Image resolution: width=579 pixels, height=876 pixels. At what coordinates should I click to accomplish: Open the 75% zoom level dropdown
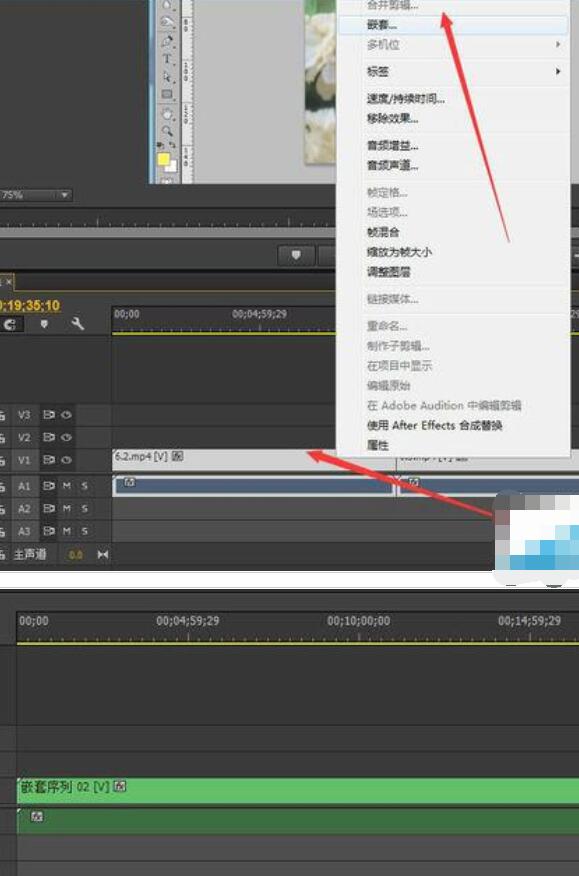[36, 195]
